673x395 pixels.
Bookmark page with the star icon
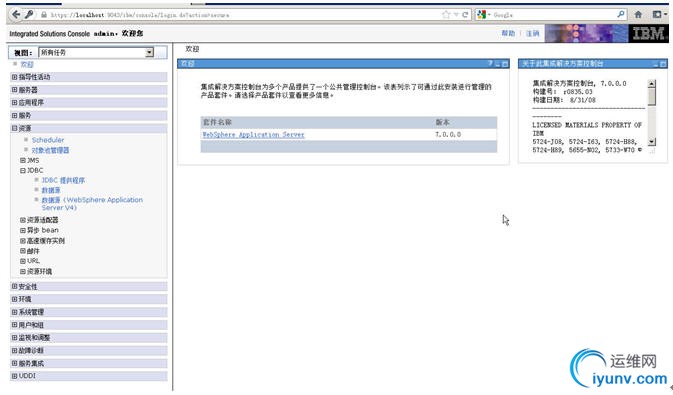[446, 15]
